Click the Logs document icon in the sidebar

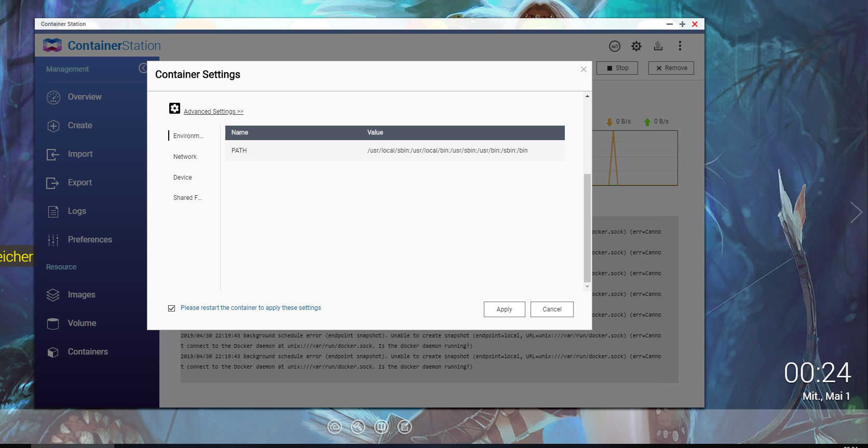pyautogui.click(x=53, y=211)
